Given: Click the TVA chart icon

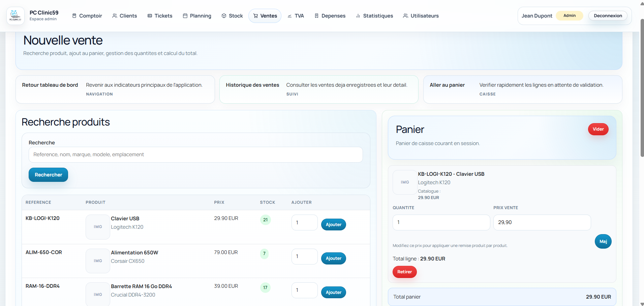Looking at the screenshot, I should click(x=289, y=16).
